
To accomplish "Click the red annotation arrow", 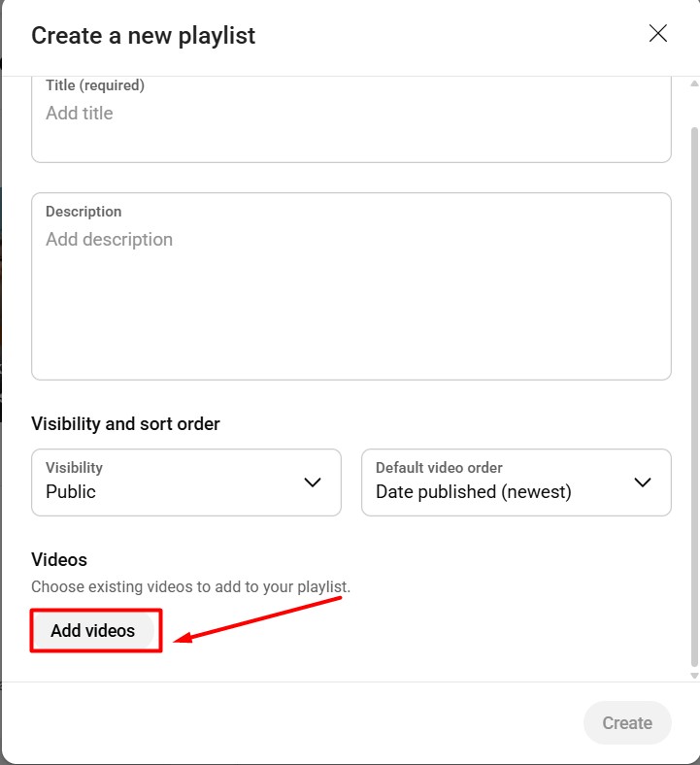I will pyautogui.click(x=257, y=618).
